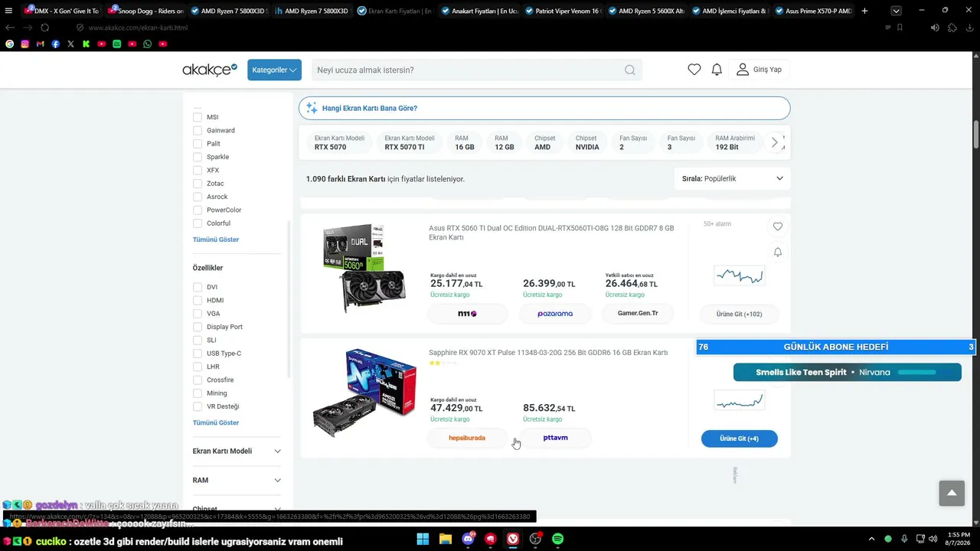Enable the Mining feature filter
Viewport: 980px width, 551px height.
[198, 393]
